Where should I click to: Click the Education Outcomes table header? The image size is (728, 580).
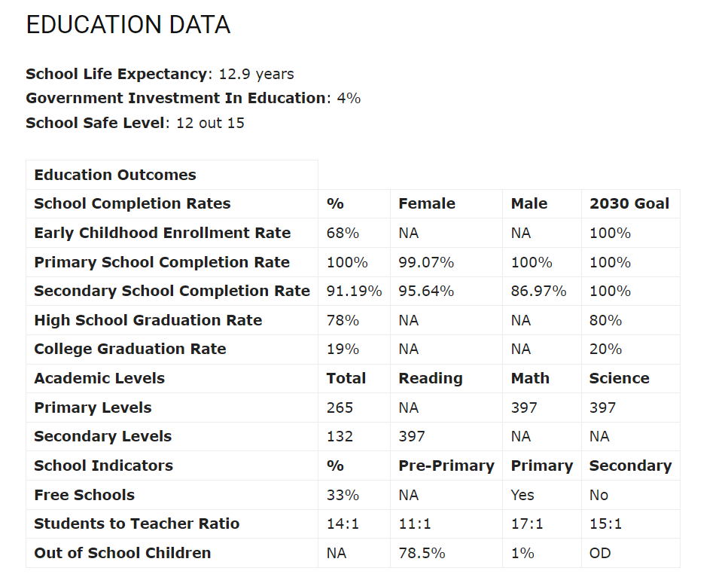pos(115,175)
